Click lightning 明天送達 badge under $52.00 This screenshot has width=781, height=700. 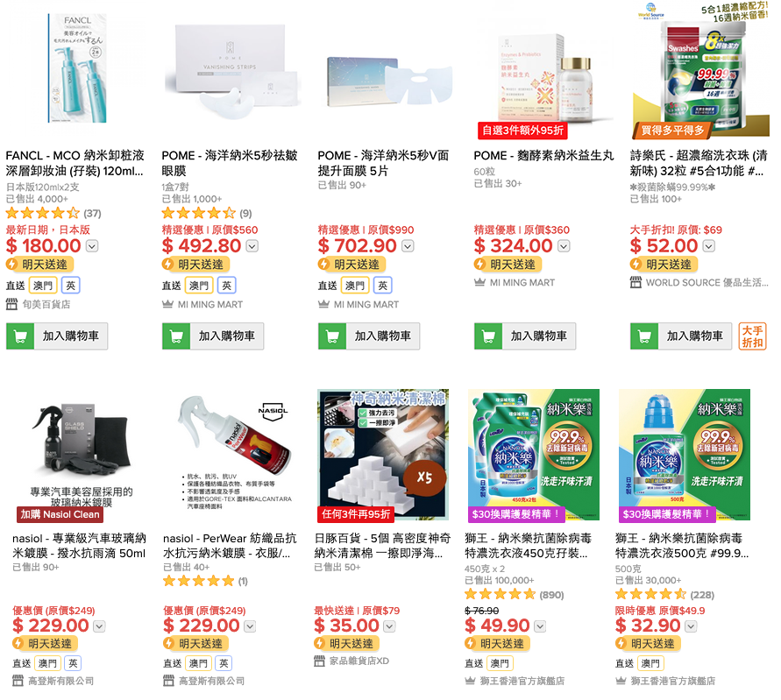pos(664,265)
